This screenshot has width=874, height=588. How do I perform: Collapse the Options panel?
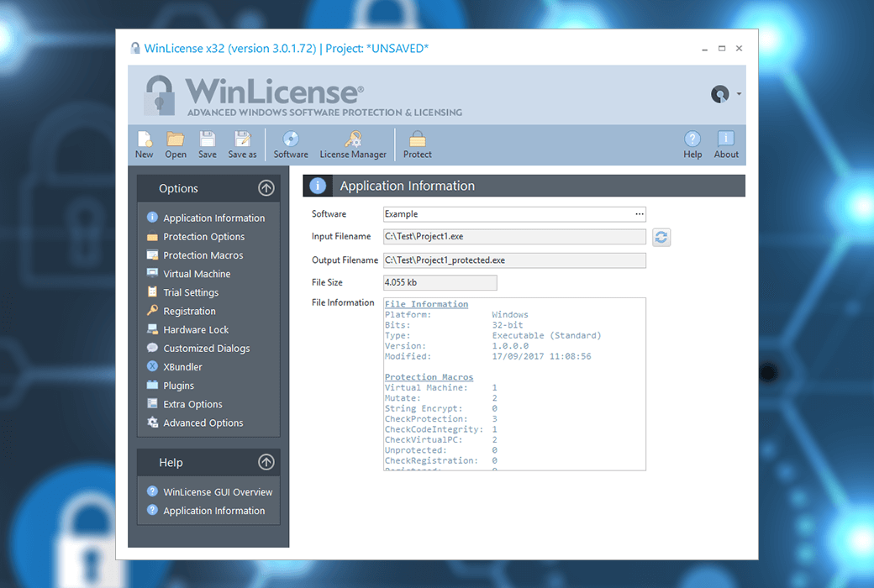click(x=266, y=188)
